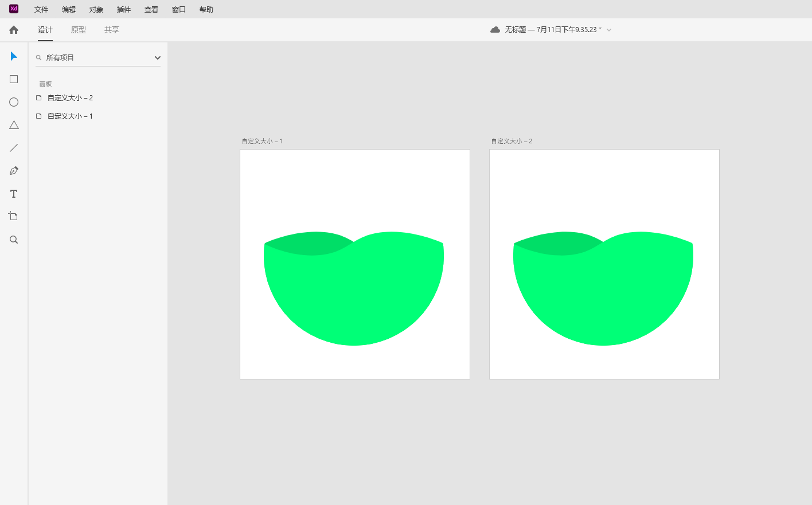Open document title dropdown chevron
This screenshot has height=505, width=812.
point(609,30)
